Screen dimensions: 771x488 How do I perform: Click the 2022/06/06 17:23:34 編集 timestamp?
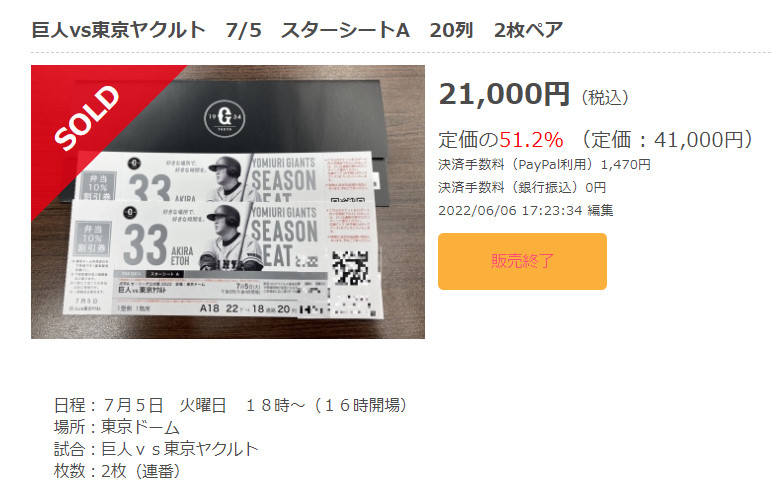(526, 211)
